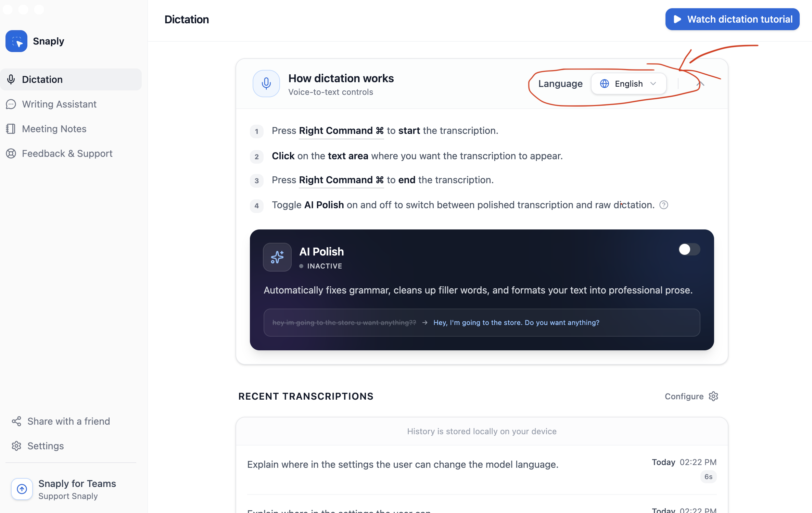Open the English language dropdown

point(629,83)
